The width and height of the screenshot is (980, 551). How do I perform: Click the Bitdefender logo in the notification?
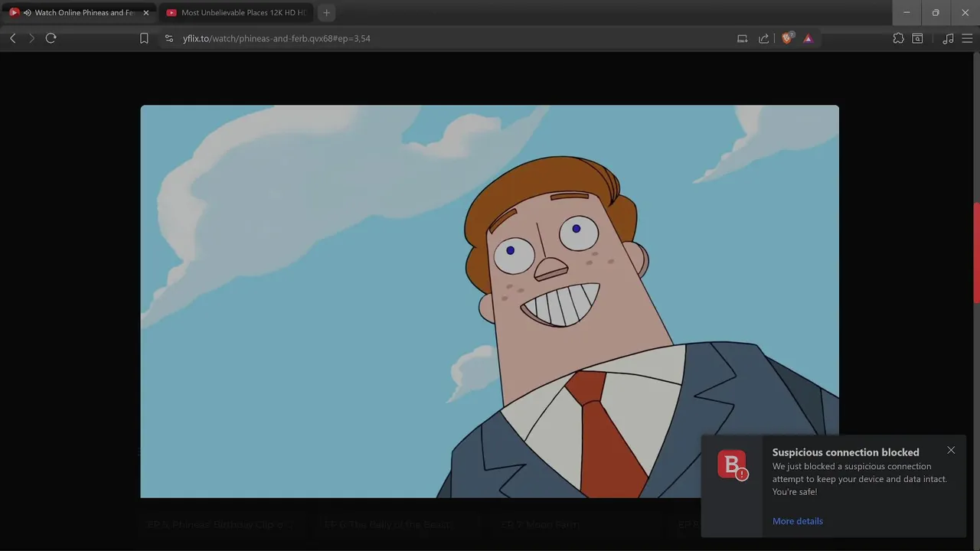[732, 465]
